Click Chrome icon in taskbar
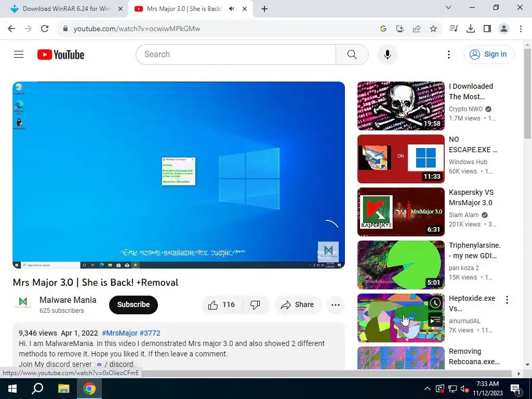532x399 pixels. pos(89,389)
